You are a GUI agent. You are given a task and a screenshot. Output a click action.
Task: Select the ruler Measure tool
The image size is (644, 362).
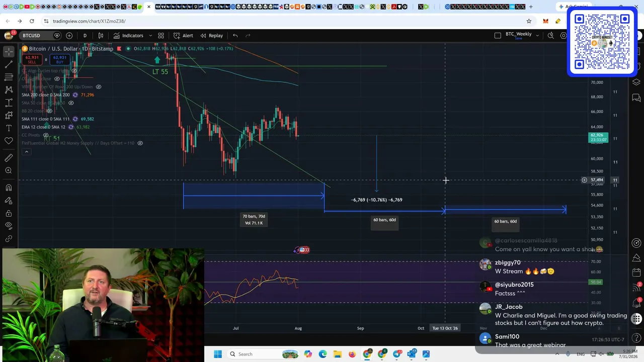pos(9,158)
